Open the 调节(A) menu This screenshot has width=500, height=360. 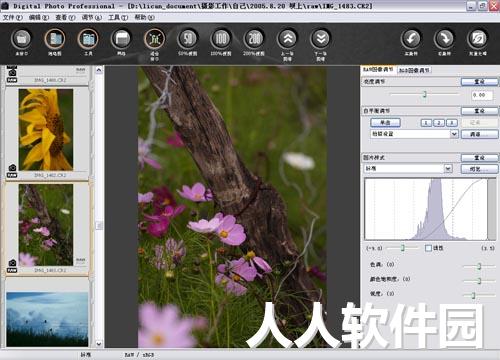point(92,17)
